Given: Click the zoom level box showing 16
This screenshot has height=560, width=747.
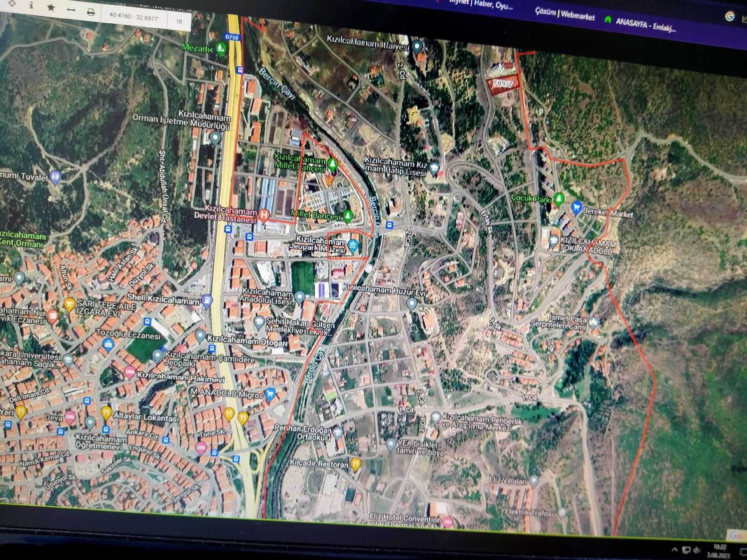Looking at the screenshot, I should point(179,21).
